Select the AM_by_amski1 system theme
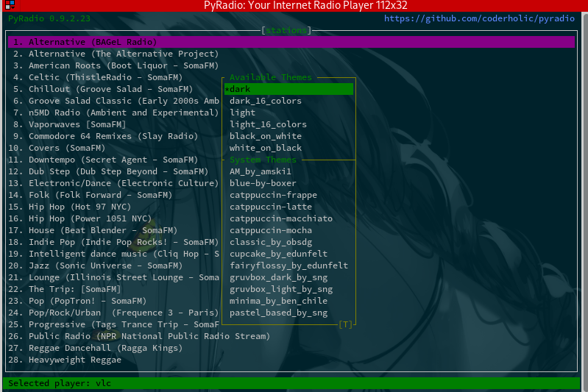This screenshot has height=392, width=588. tap(261, 171)
